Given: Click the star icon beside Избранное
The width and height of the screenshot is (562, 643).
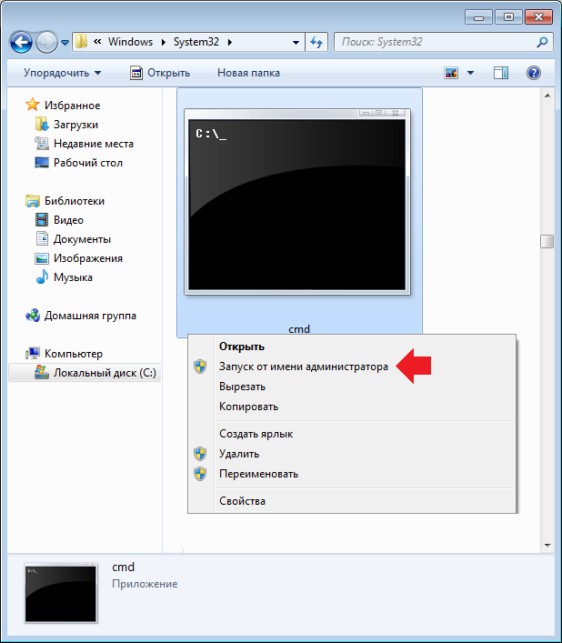Looking at the screenshot, I should click(x=32, y=105).
